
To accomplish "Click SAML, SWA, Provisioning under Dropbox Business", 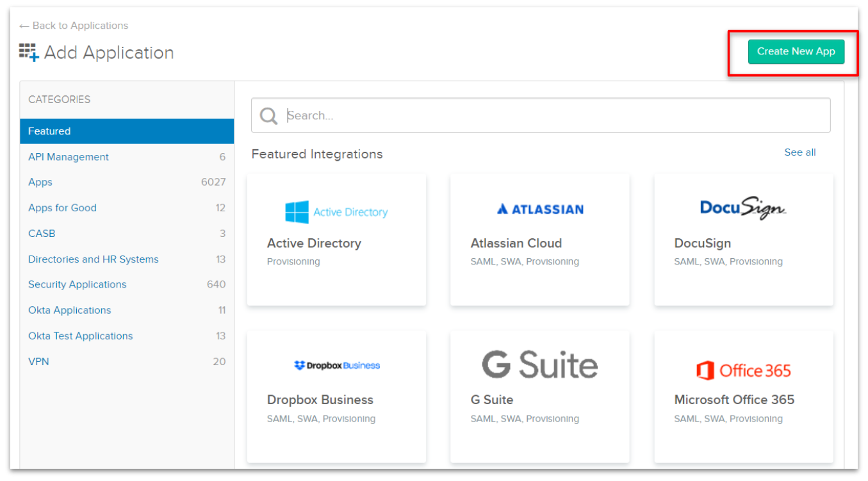I will 321,419.
